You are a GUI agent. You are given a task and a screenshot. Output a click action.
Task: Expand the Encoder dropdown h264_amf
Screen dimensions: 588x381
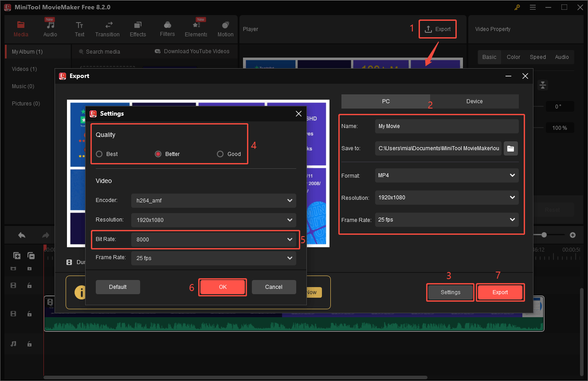214,200
